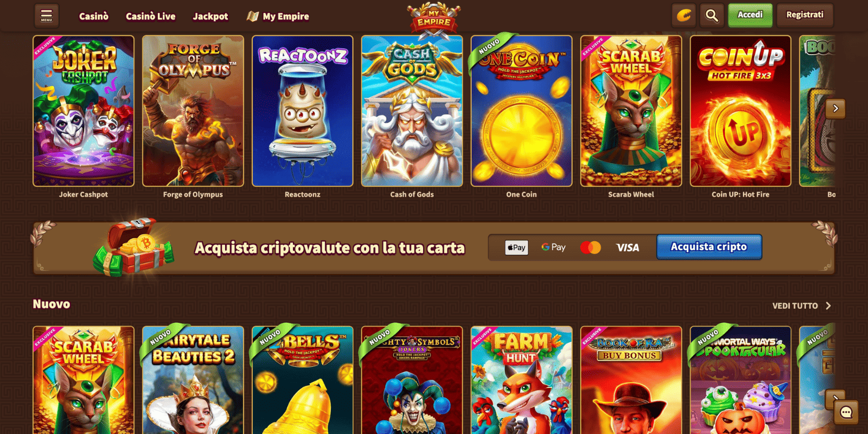
Task: Select the Google Pay payment icon
Action: [x=553, y=247]
